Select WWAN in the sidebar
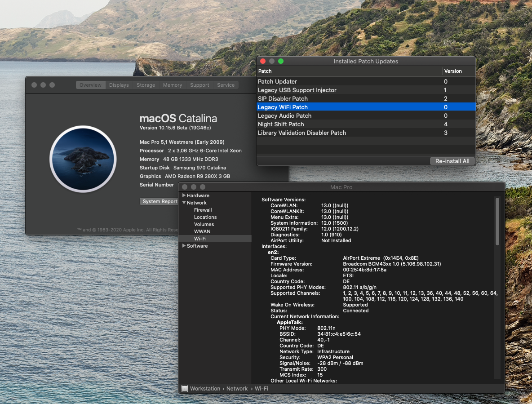Viewport: 532px width, 404px height. click(x=202, y=231)
